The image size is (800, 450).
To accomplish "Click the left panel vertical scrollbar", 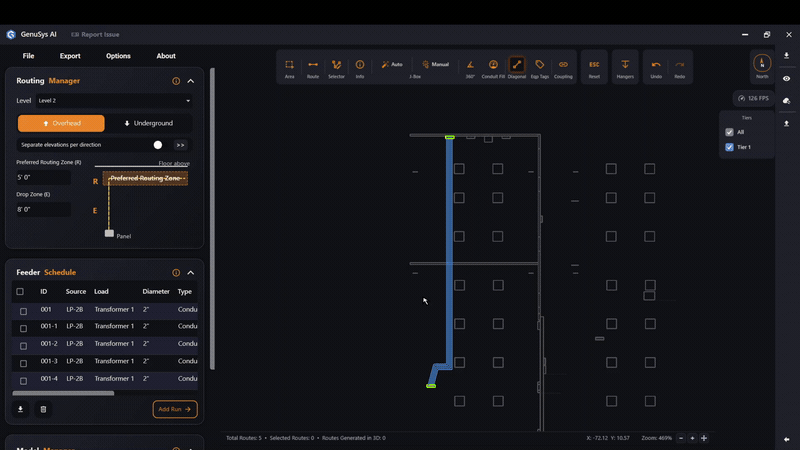I will click(212, 218).
